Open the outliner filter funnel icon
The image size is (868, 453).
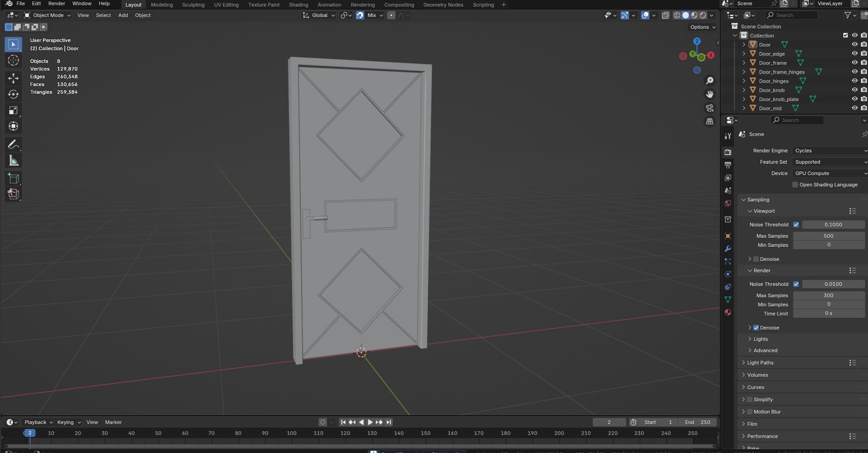(x=848, y=15)
